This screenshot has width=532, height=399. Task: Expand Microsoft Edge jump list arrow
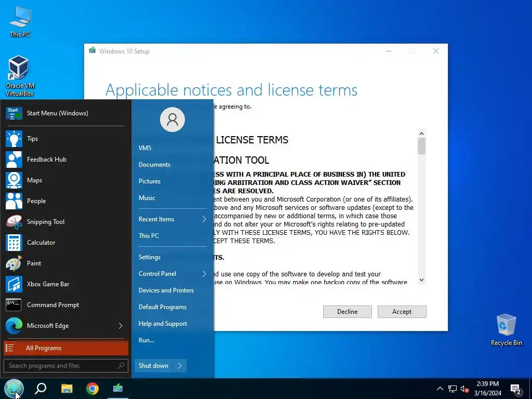(121, 326)
